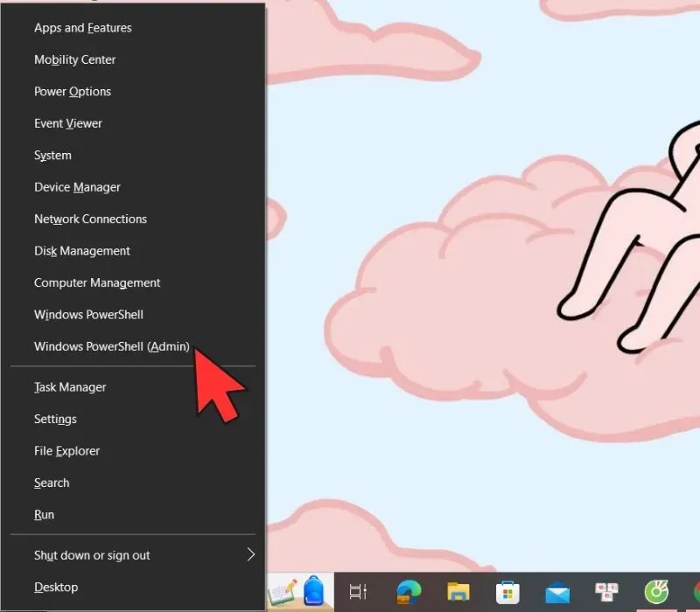This screenshot has width=700, height=612.
Task: Open Settings from the power user menu
Action: click(55, 420)
